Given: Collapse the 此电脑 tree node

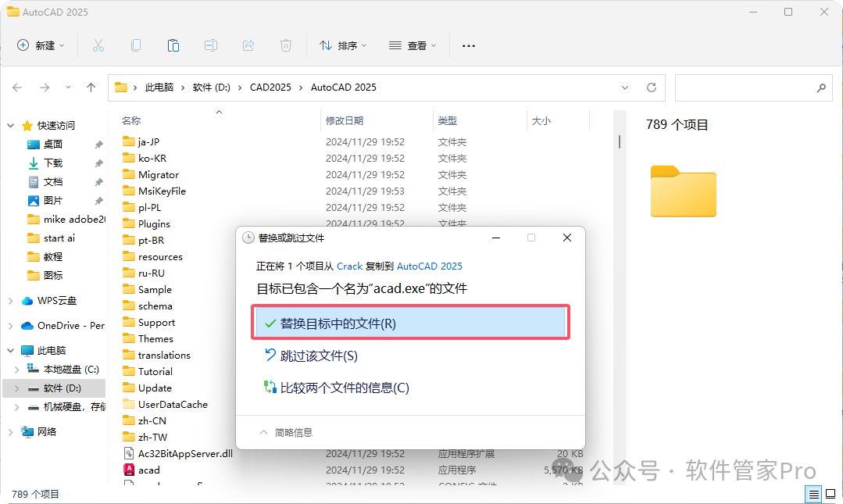Looking at the screenshot, I should pyautogui.click(x=11, y=351).
